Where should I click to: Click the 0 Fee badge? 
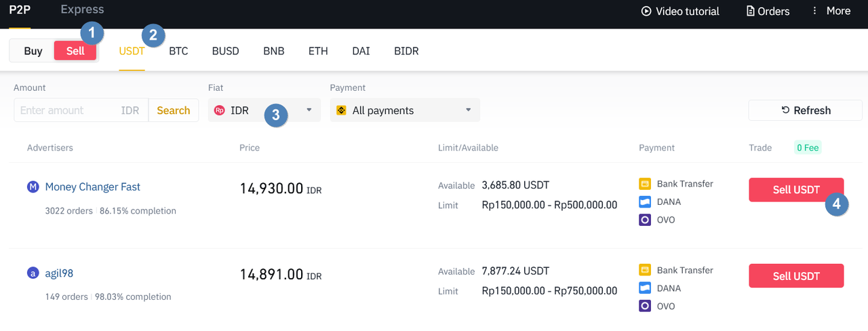pyautogui.click(x=808, y=147)
